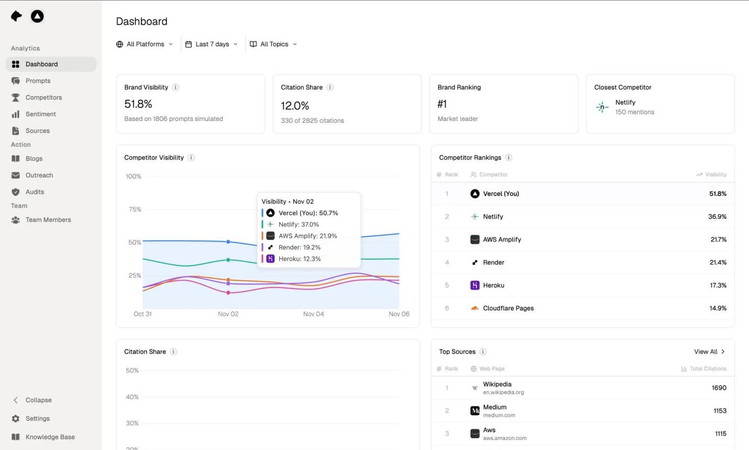Open the Audits section
The height and width of the screenshot is (450, 749).
51,192
